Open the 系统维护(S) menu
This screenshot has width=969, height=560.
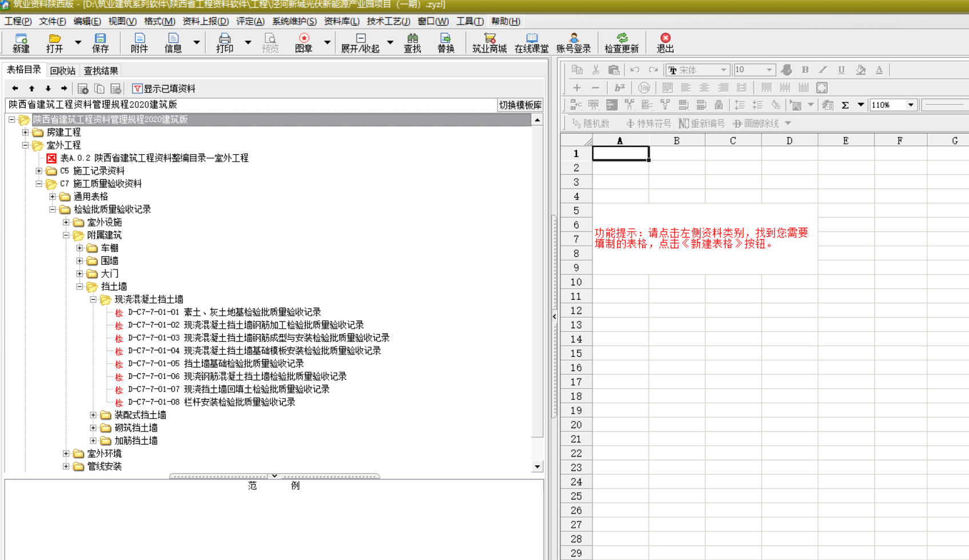point(294,21)
